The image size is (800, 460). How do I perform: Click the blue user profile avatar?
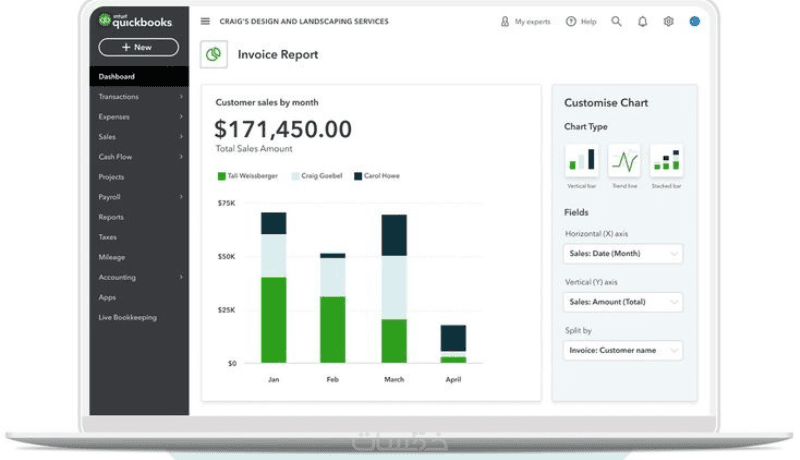[694, 21]
